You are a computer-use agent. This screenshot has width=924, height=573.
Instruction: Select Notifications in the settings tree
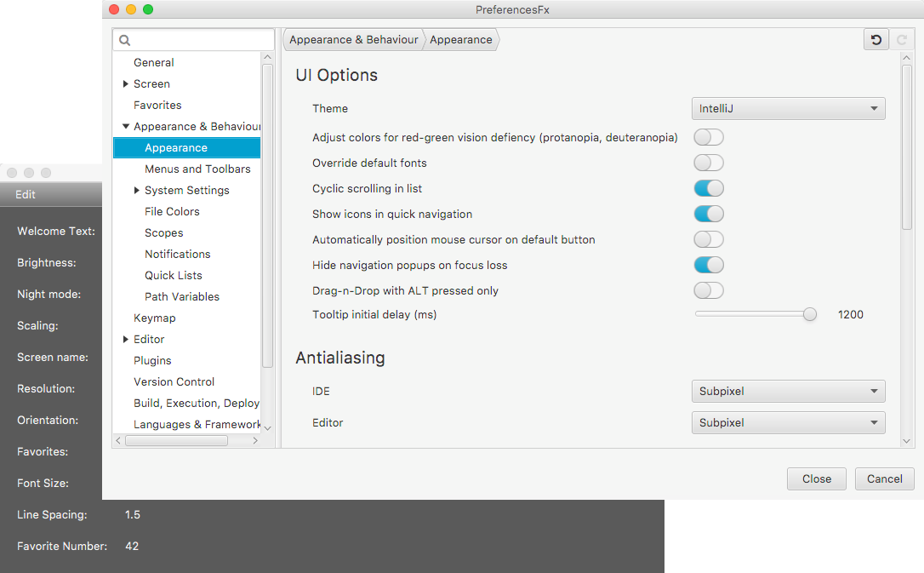[x=178, y=254]
